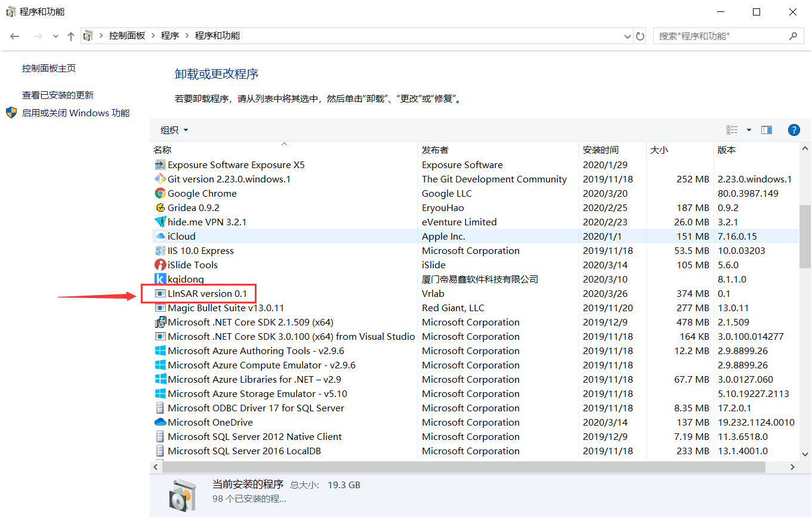Click the Git version 2.23.0 icon

pos(160,179)
